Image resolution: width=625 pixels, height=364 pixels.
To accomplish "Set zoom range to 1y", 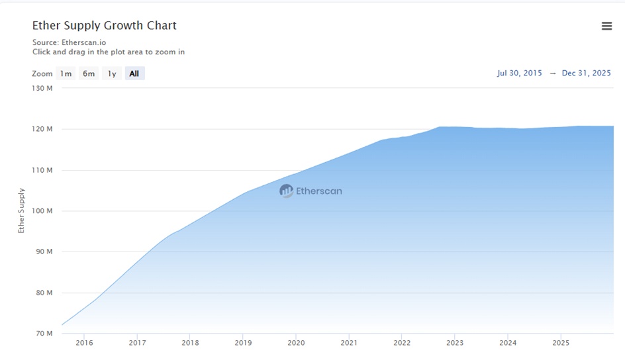I will (112, 73).
